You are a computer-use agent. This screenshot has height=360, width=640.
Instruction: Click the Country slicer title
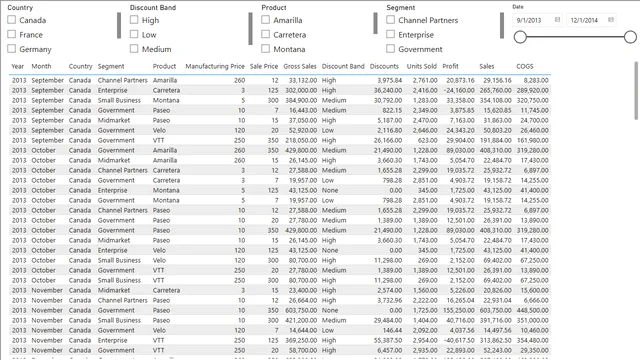pos(20,7)
